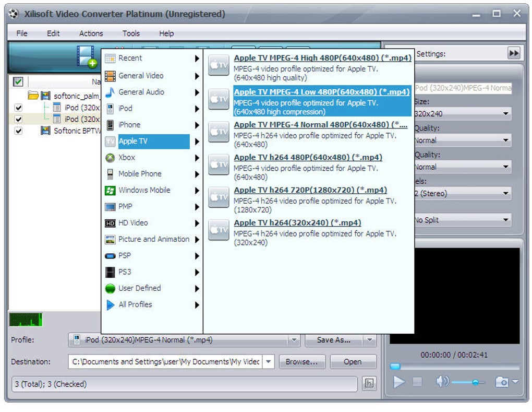Expand the Size 320x240 dropdown
The width and height of the screenshot is (532, 412).
click(x=505, y=114)
